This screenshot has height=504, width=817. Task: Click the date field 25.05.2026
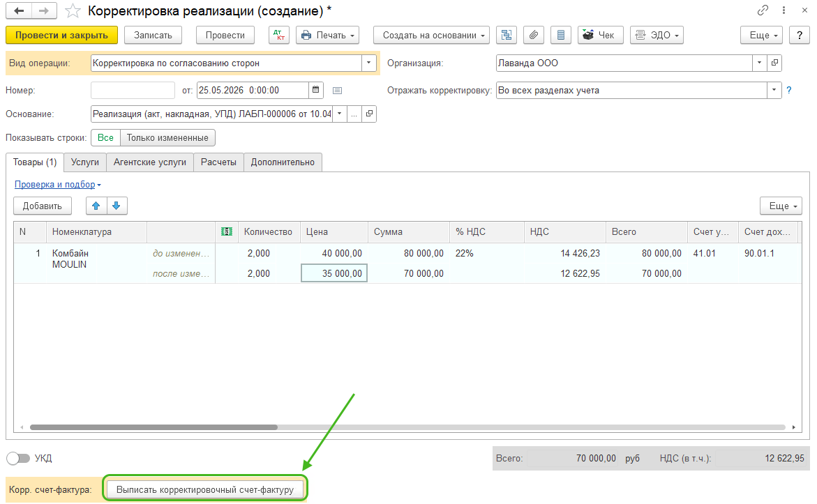[253, 90]
